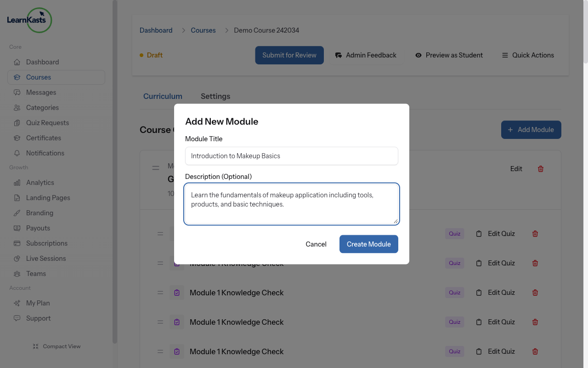Click the Create Module button
588x368 pixels.
(x=368, y=244)
